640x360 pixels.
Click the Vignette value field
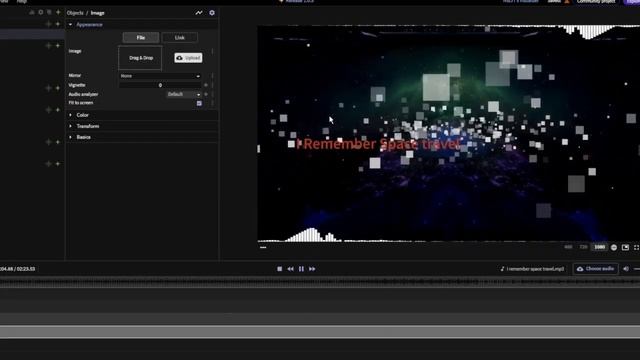pos(160,85)
